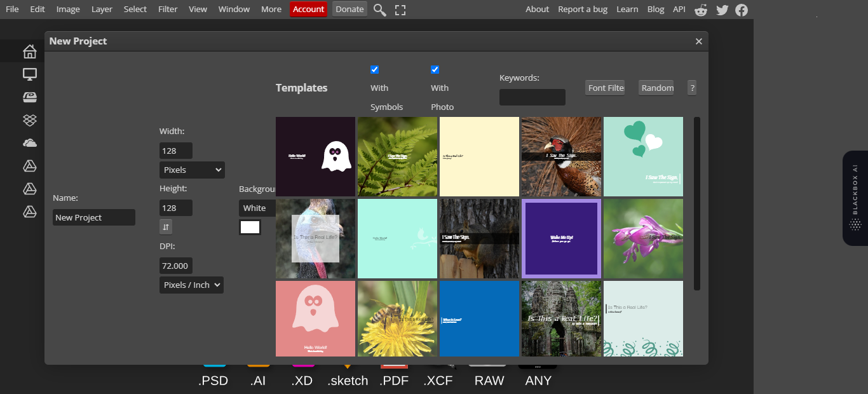Open the width units dropdown showing Pixels
This screenshot has height=394, width=868.
pyautogui.click(x=191, y=170)
